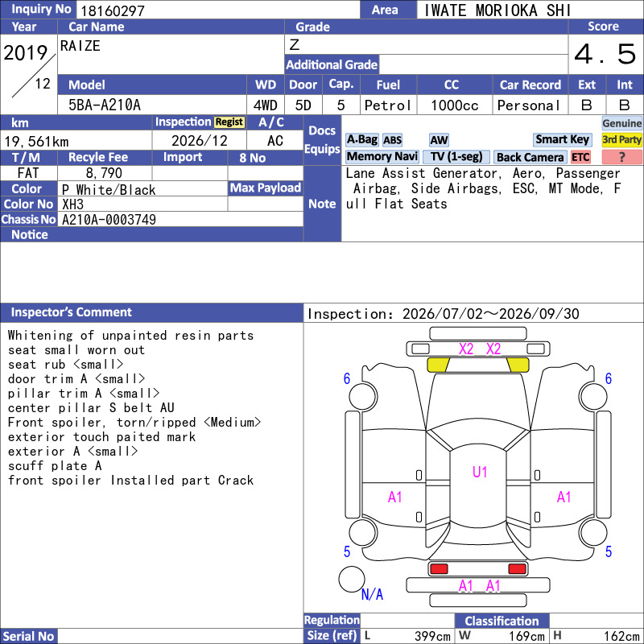Click the Smart Key badge
The image size is (644, 644).
point(562,139)
